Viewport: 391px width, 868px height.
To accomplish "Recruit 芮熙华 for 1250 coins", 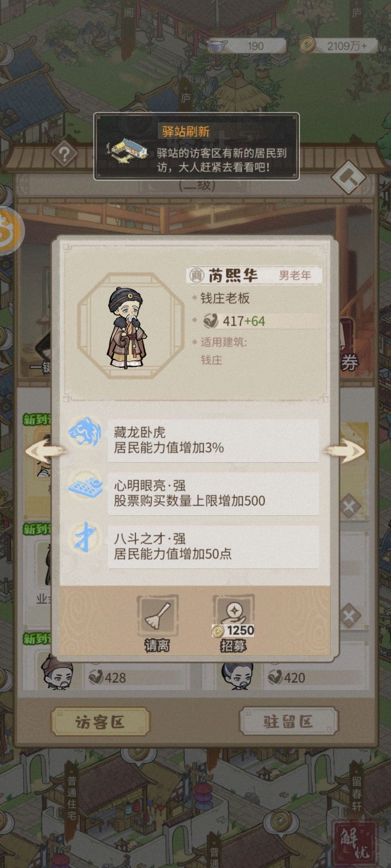I will [x=234, y=624].
